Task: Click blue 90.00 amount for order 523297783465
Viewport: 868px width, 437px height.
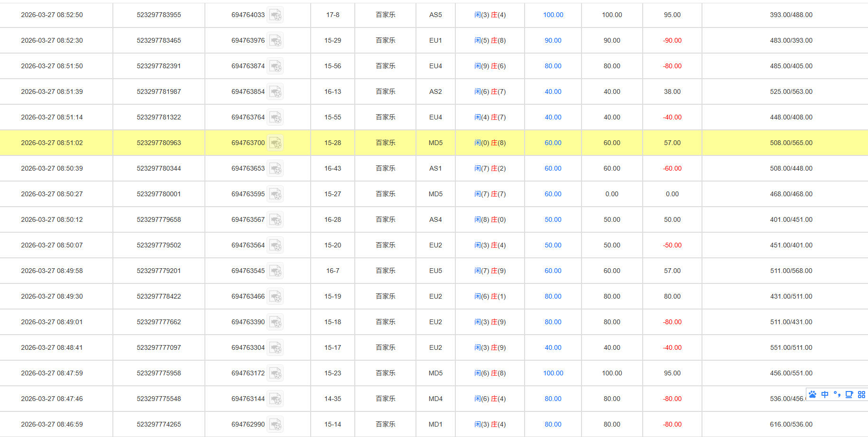Action: pyautogui.click(x=553, y=41)
